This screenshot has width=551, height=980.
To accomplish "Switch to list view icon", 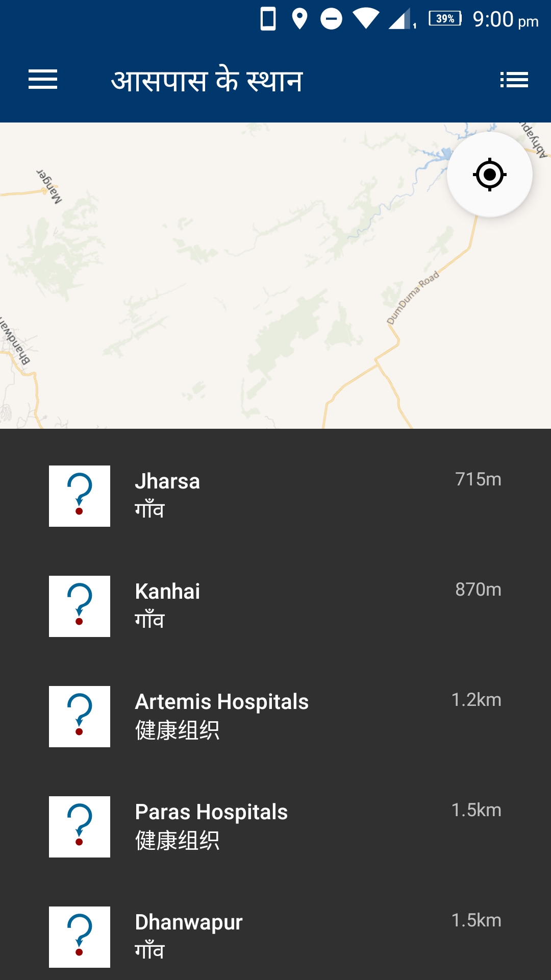I will pyautogui.click(x=514, y=80).
